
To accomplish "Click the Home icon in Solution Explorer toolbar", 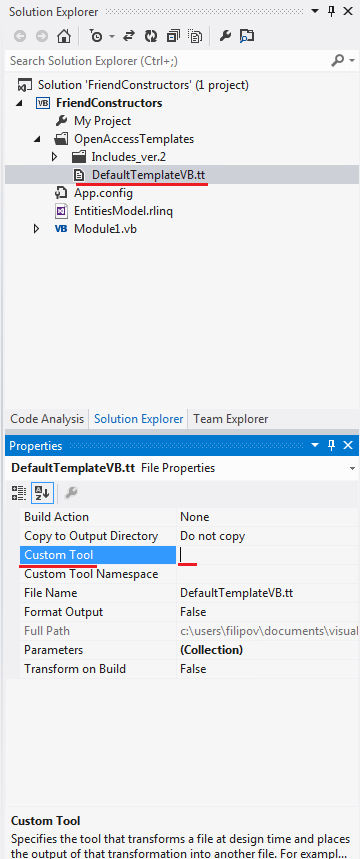I will 64,36.
